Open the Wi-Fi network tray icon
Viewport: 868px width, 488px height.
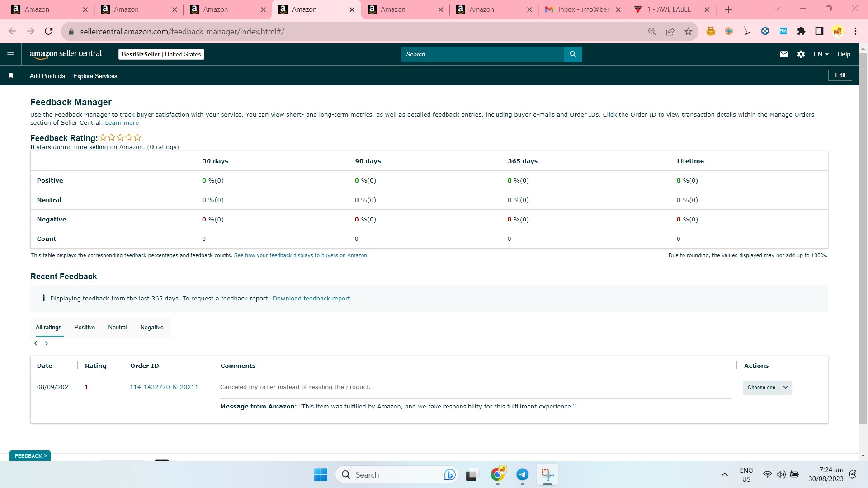[768, 474]
